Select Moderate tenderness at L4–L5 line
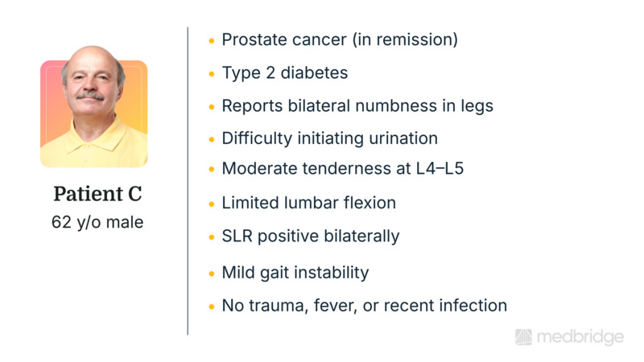This screenshot has height=362, width=644. [343, 169]
